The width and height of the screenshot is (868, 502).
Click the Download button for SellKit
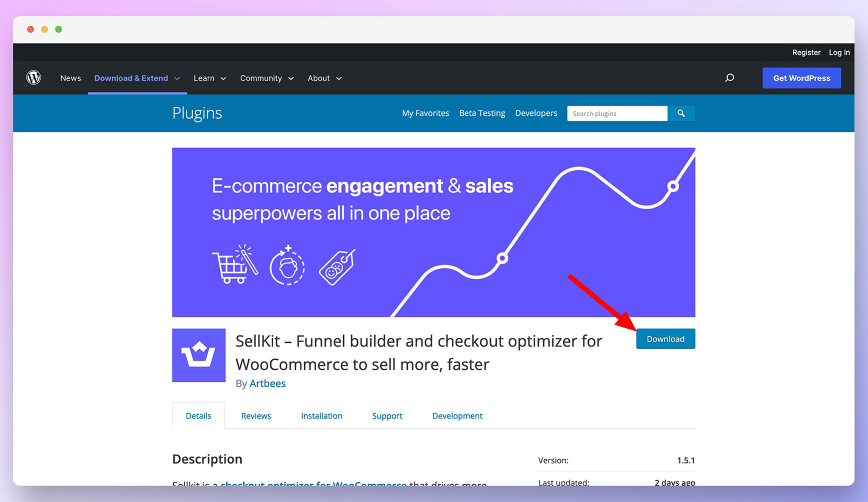[665, 338]
